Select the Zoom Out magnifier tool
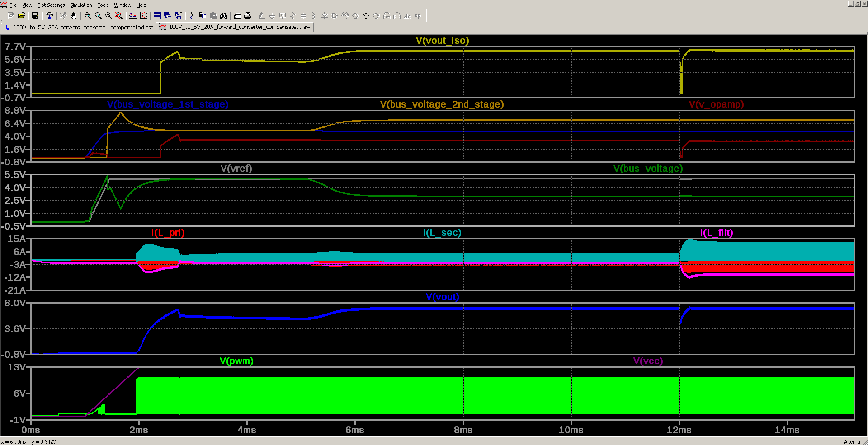Viewport: 868px width, 445px height. (108, 16)
